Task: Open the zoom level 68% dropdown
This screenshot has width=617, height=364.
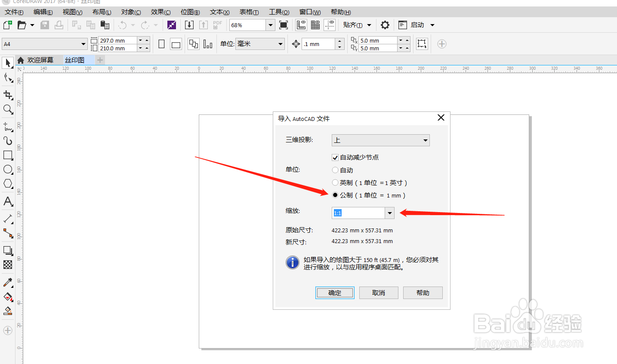Action: (270, 25)
